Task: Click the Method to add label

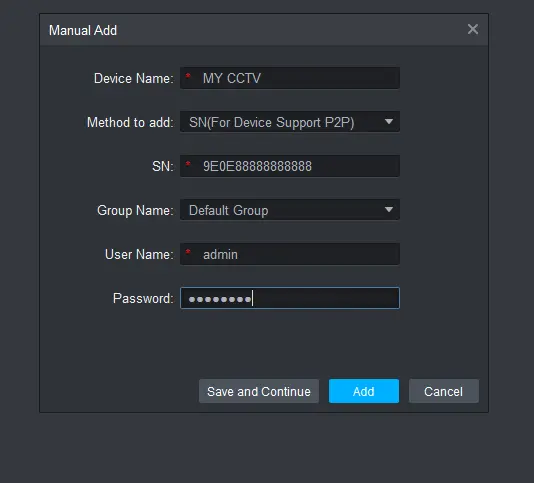Action: (130, 122)
